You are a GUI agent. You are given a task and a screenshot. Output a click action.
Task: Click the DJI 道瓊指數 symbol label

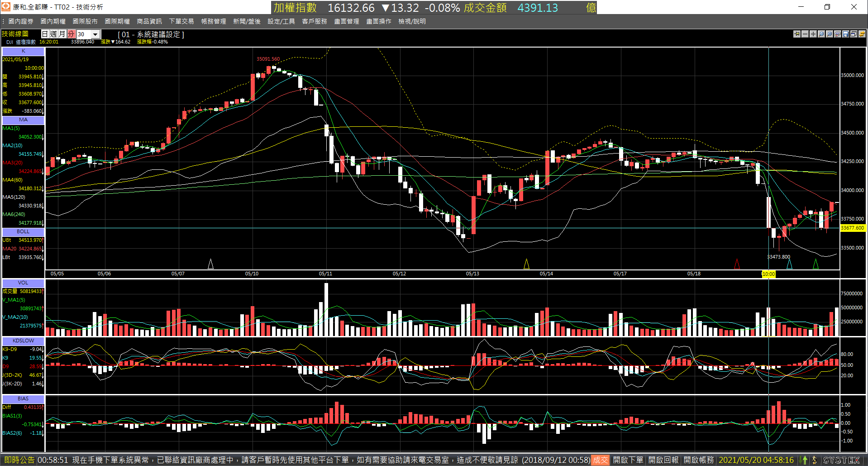pos(21,42)
